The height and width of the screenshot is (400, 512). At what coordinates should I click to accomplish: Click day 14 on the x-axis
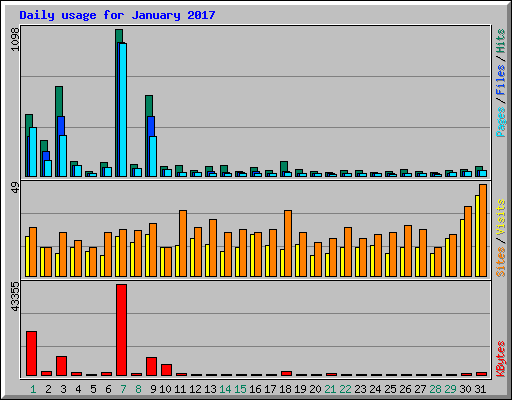point(225,389)
